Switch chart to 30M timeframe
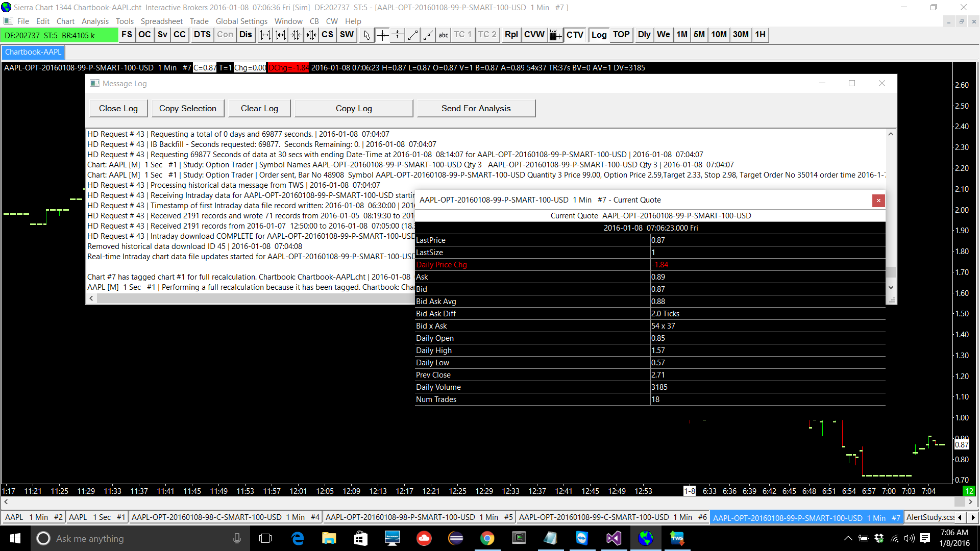Screen dimensions: 980x551 (x=741, y=35)
